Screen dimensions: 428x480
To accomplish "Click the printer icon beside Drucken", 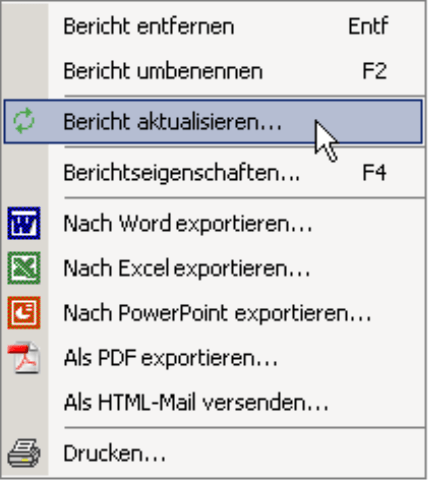I will pyautogui.click(x=24, y=453).
